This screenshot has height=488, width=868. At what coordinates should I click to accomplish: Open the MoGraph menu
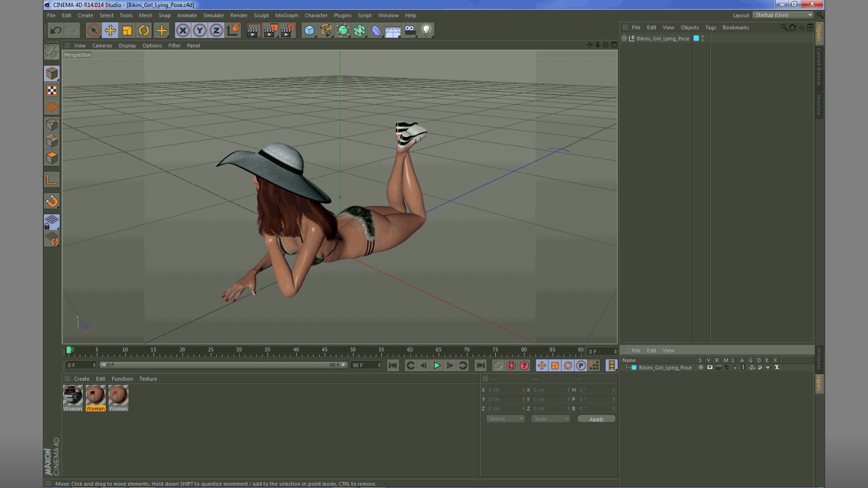point(286,16)
